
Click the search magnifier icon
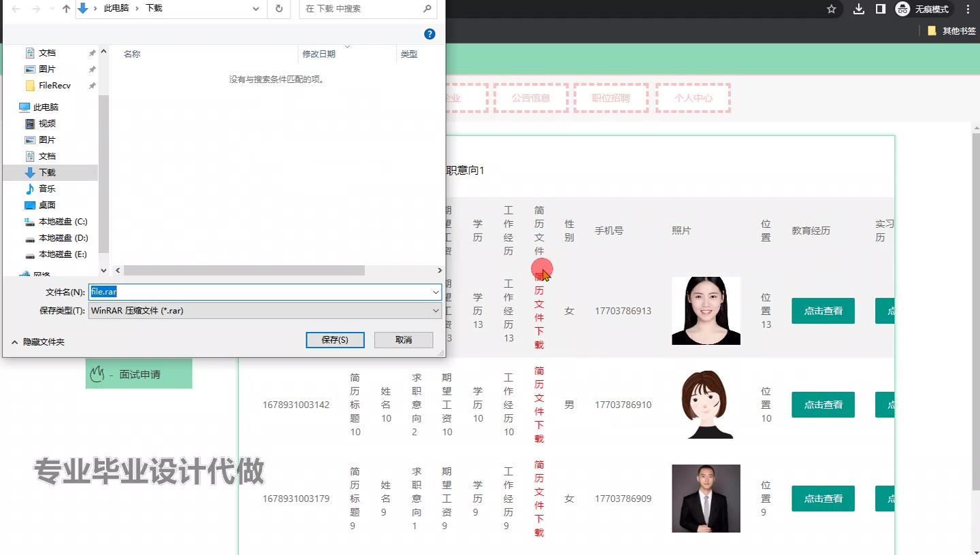pyautogui.click(x=427, y=9)
